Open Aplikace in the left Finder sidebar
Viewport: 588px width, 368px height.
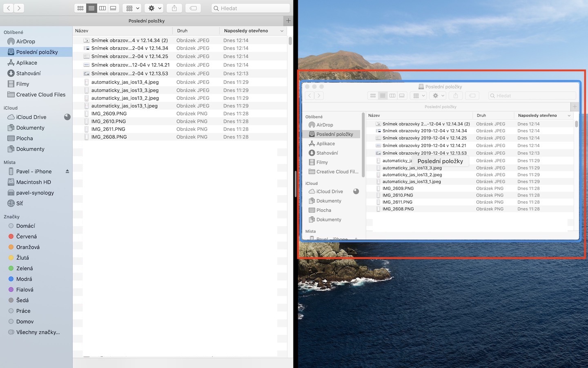pyautogui.click(x=27, y=63)
